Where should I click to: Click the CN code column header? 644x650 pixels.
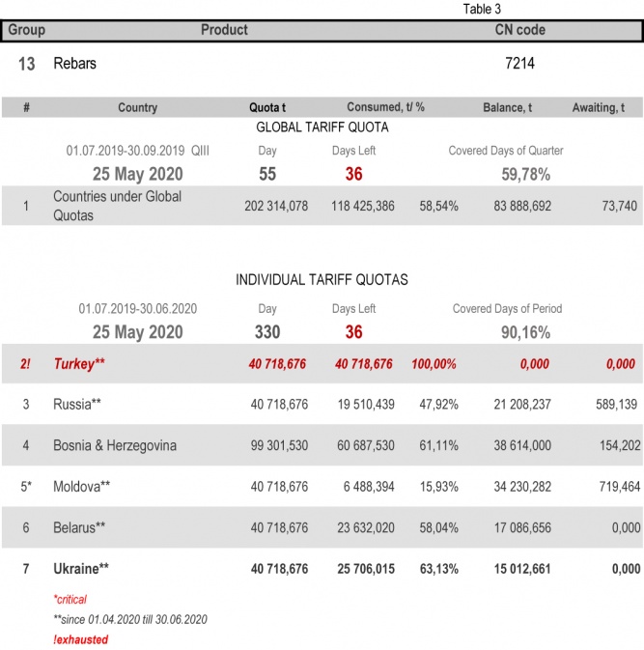click(519, 30)
